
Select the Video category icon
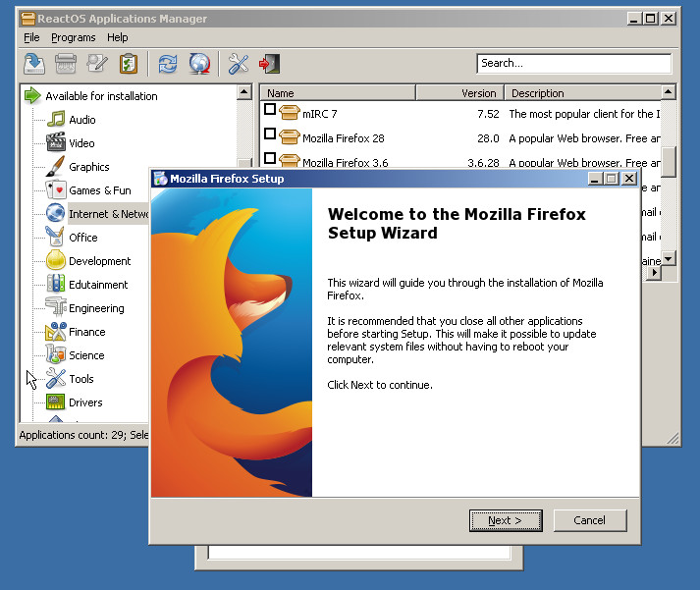click(x=56, y=143)
